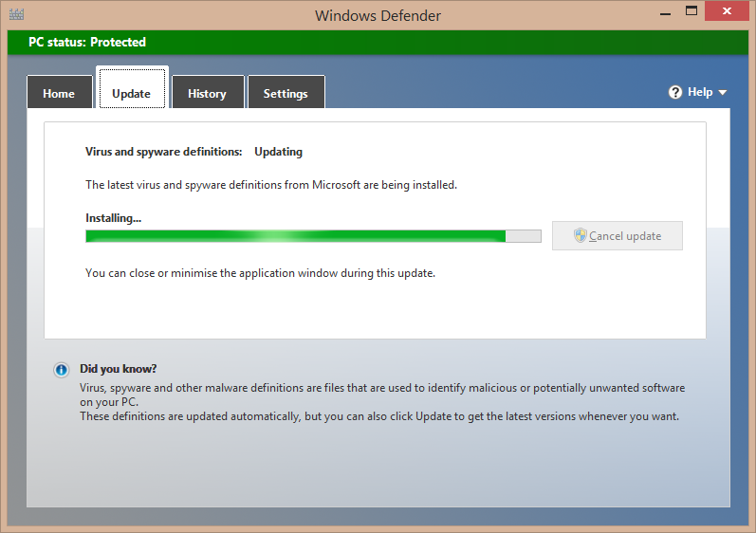
Task: Open the Help menu label
Action: [x=700, y=92]
